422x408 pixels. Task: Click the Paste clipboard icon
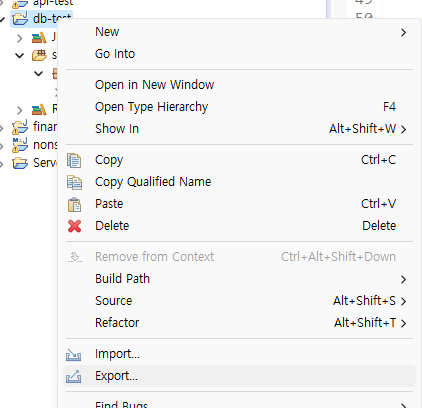point(74,204)
